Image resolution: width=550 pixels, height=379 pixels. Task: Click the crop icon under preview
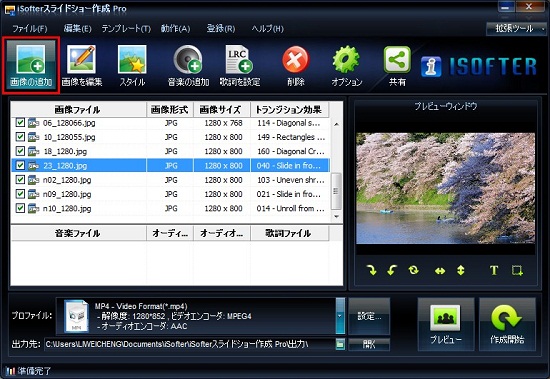517,270
